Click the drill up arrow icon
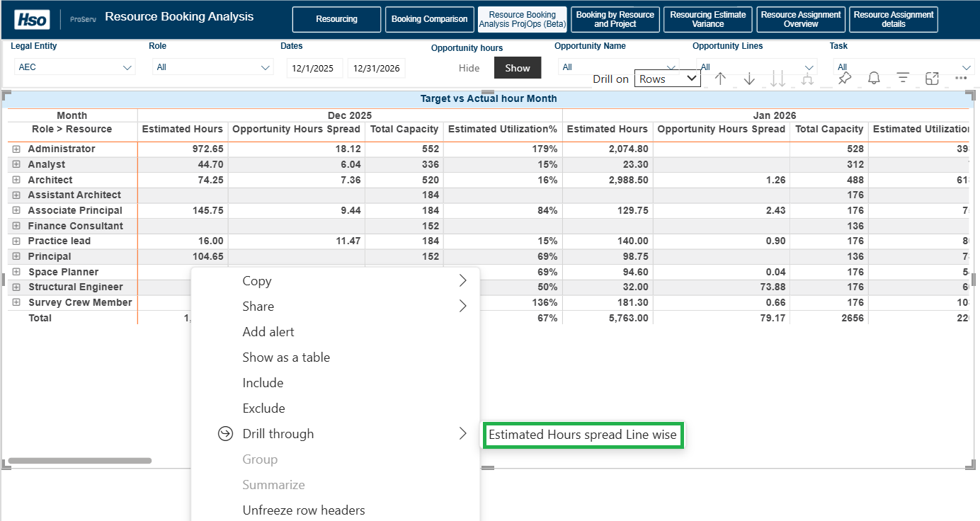 click(720, 79)
